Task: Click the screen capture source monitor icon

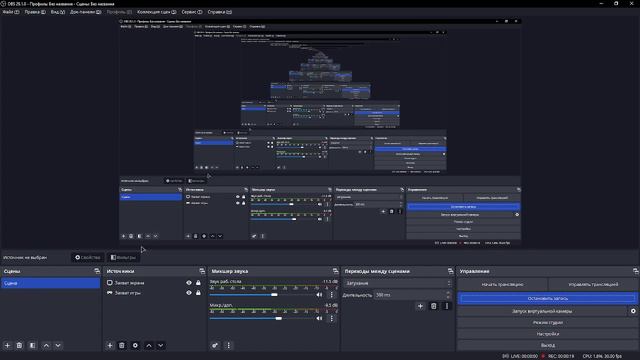Action: (109, 282)
